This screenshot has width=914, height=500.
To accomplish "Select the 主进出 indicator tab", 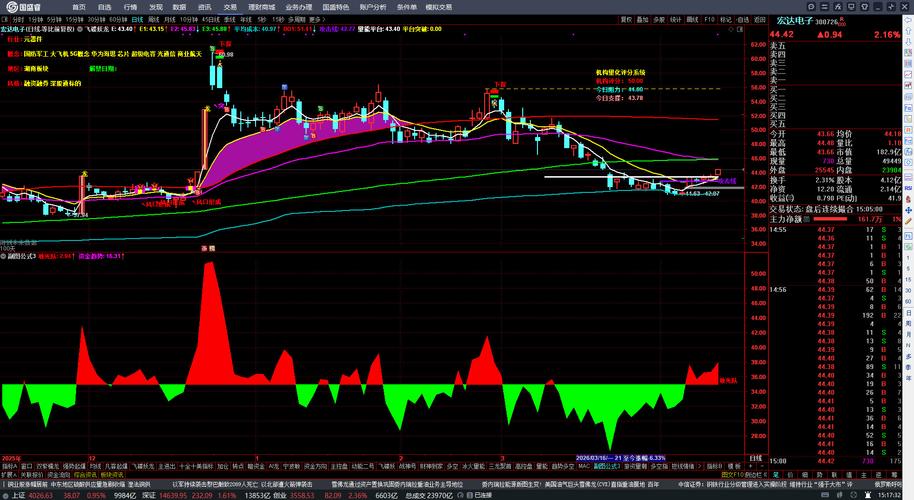I will pos(167,466).
